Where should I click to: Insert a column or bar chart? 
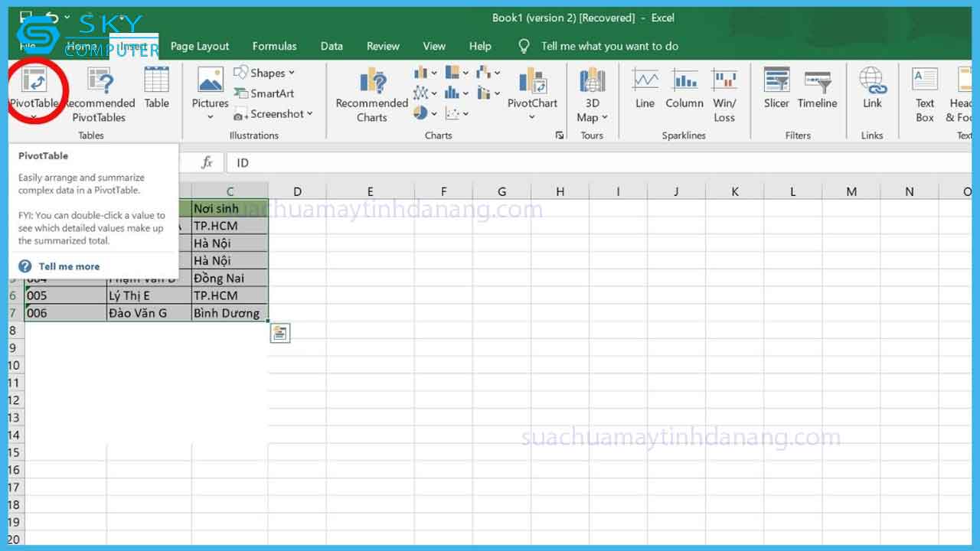click(425, 73)
